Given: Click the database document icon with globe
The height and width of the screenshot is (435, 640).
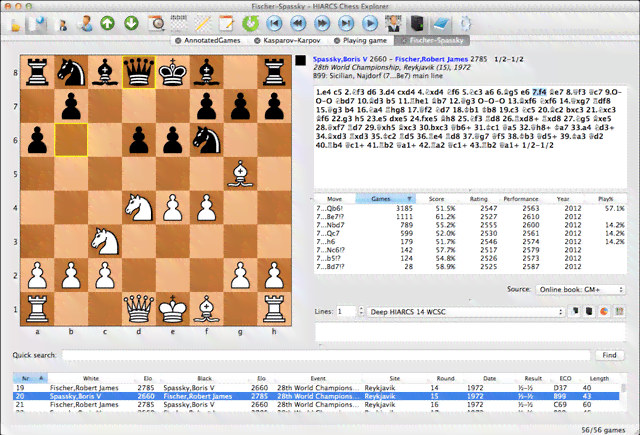Looking at the screenshot, I should [x=36, y=24].
